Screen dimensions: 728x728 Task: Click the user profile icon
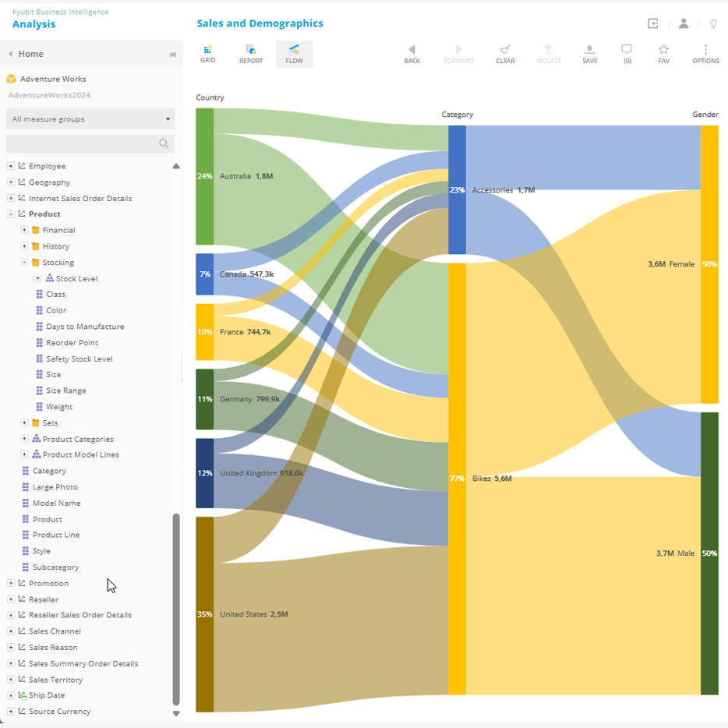[684, 23]
